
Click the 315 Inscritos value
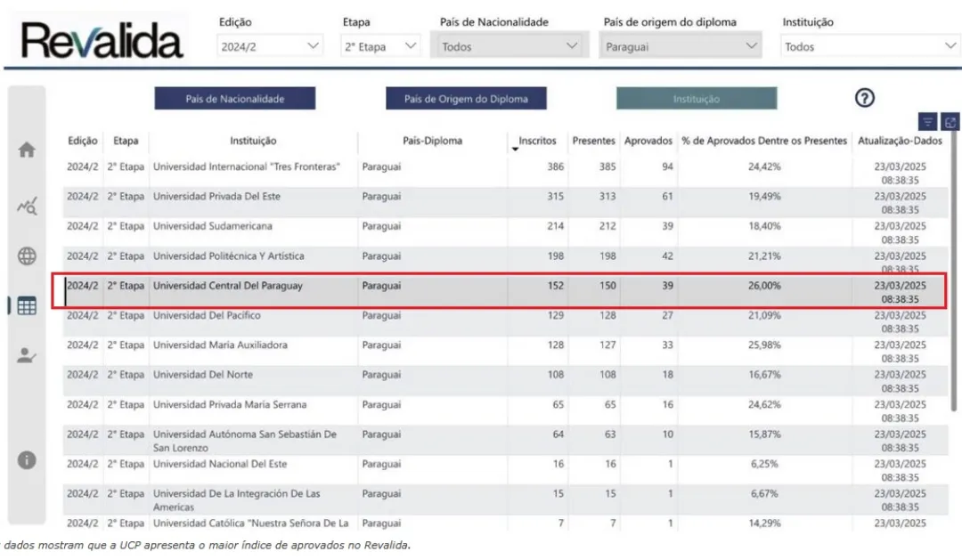tap(555, 196)
